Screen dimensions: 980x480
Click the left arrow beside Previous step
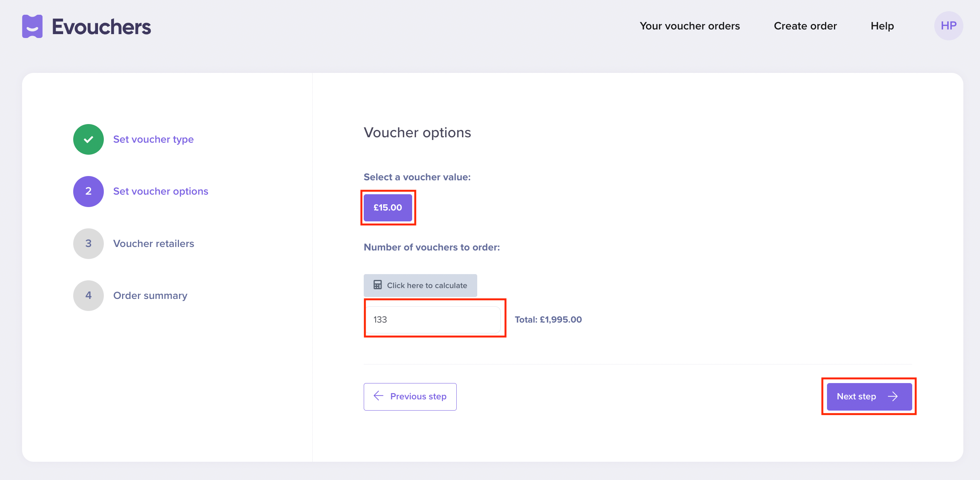[x=378, y=396]
